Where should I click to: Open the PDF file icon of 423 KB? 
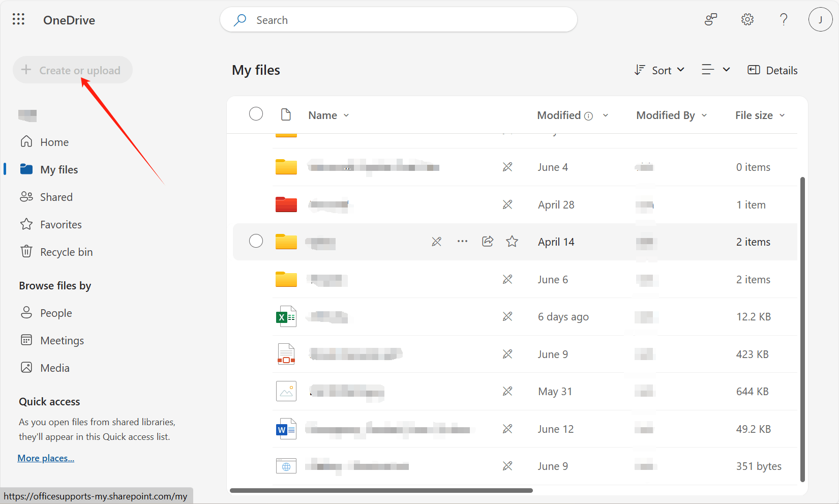click(x=286, y=354)
